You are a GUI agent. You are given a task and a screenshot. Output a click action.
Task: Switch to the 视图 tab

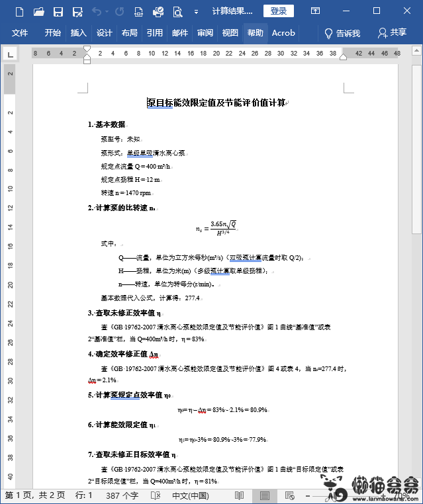coord(230,33)
